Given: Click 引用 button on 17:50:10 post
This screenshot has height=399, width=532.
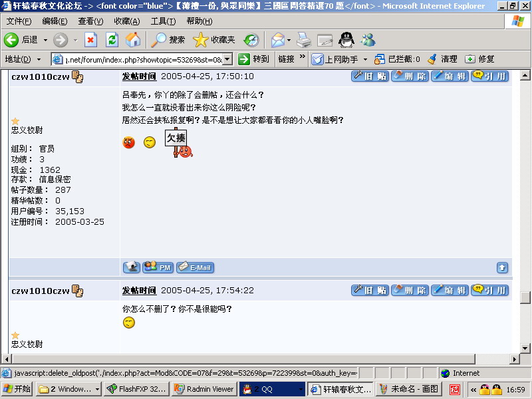Looking at the screenshot, I should 490,76.
